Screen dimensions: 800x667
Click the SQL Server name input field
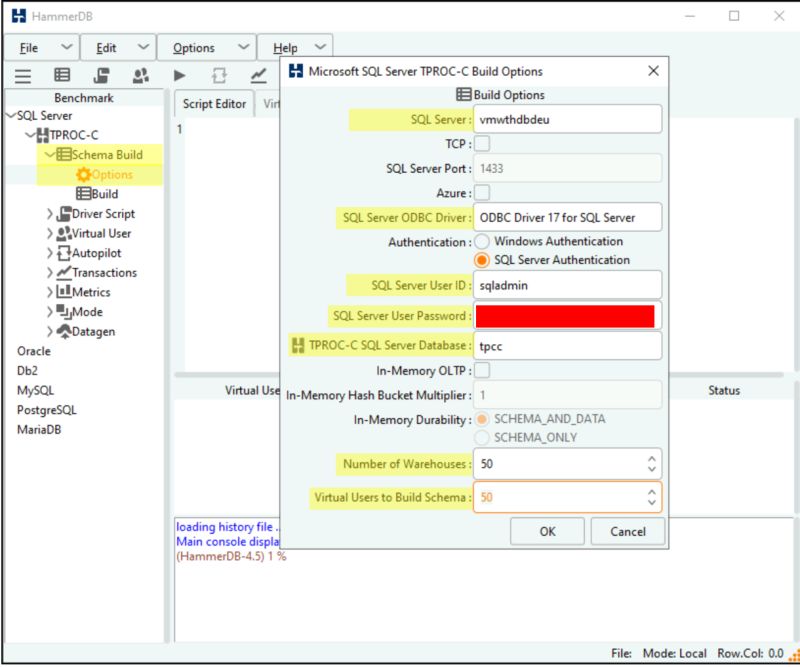coord(567,119)
